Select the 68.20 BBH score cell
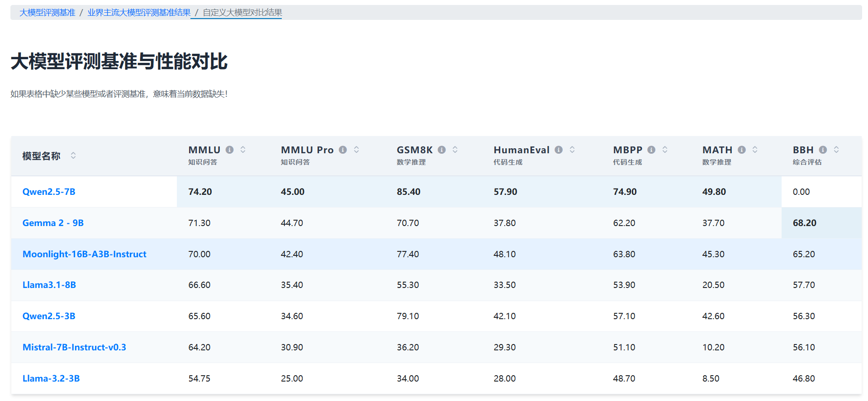 coord(821,223)
